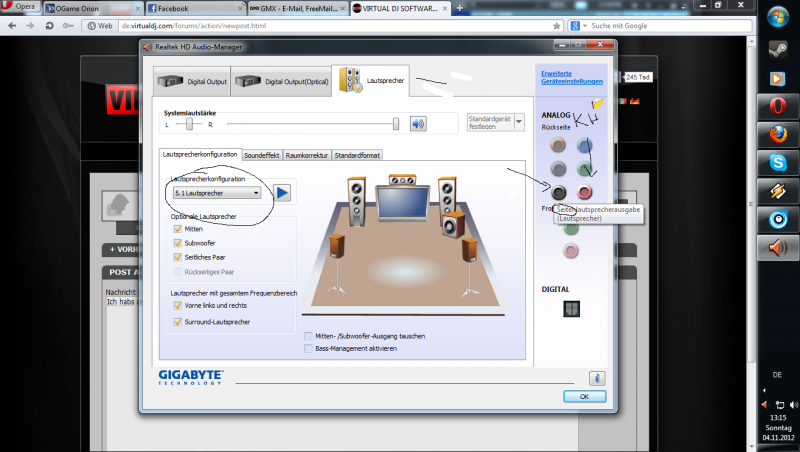Click the front right speaker in room
This screenshot has height=452, width=800.
(447, 196)
